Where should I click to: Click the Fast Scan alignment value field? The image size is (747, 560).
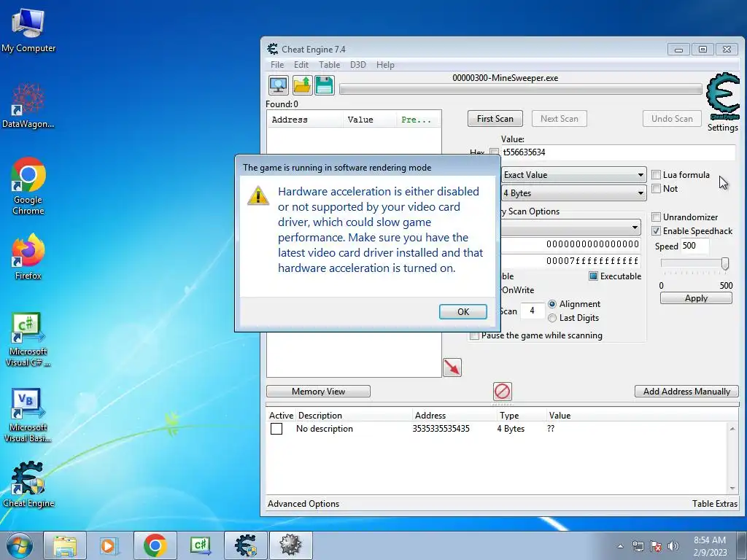(532, 311)
